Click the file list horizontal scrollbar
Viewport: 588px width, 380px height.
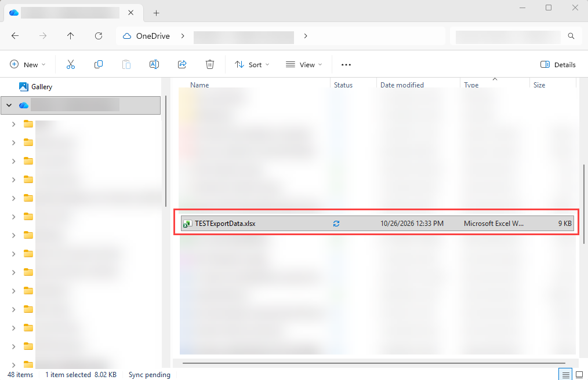[x=373, y=363]
